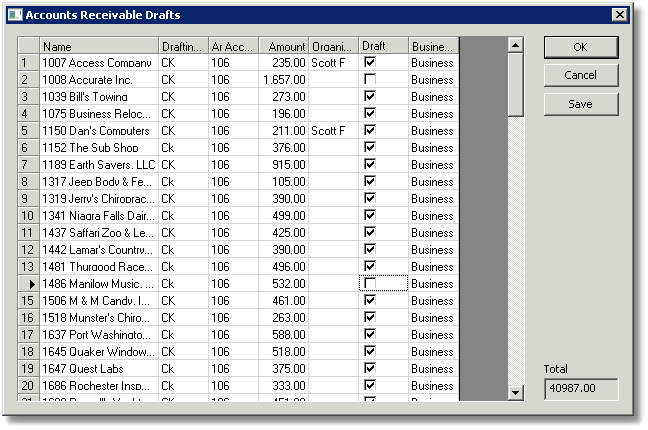Click the vertical scrollbar thumb
This screenshot has height=430, width=648.
coord(515,85)
